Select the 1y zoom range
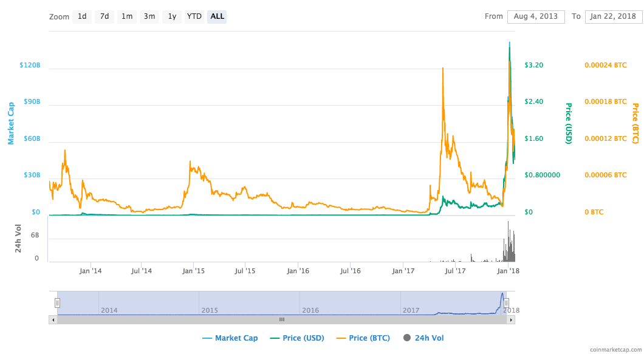Image resolution: width=644 pixels, height=354 pixels. point(171,16)
